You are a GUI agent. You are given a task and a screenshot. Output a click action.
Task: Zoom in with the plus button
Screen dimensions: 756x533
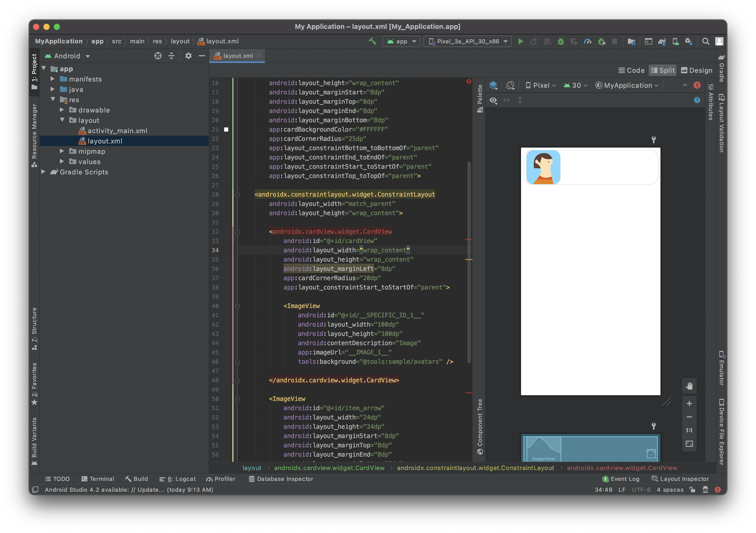(689, 404)
